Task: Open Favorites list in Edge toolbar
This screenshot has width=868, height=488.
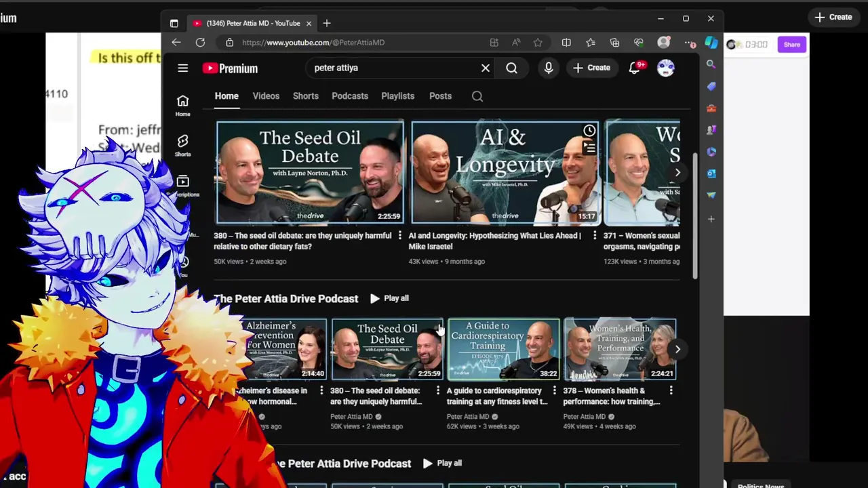Action: 591,43
